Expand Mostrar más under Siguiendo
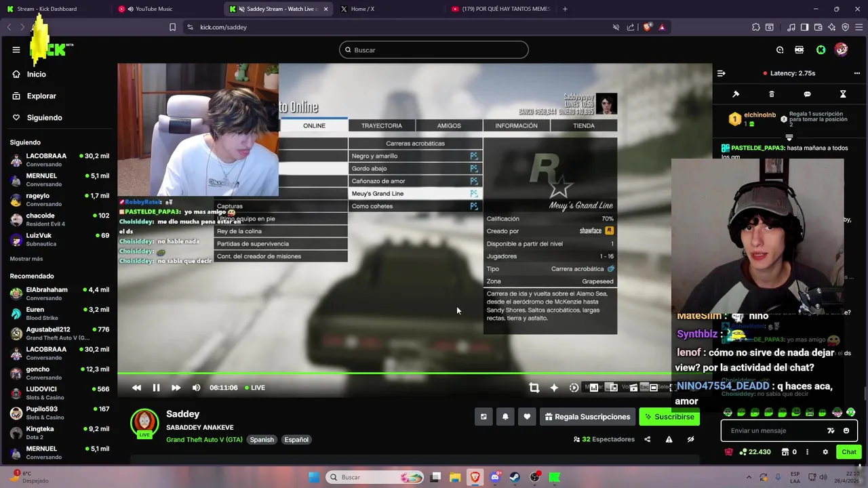This screenshot has width=868, height=488. 26,259
